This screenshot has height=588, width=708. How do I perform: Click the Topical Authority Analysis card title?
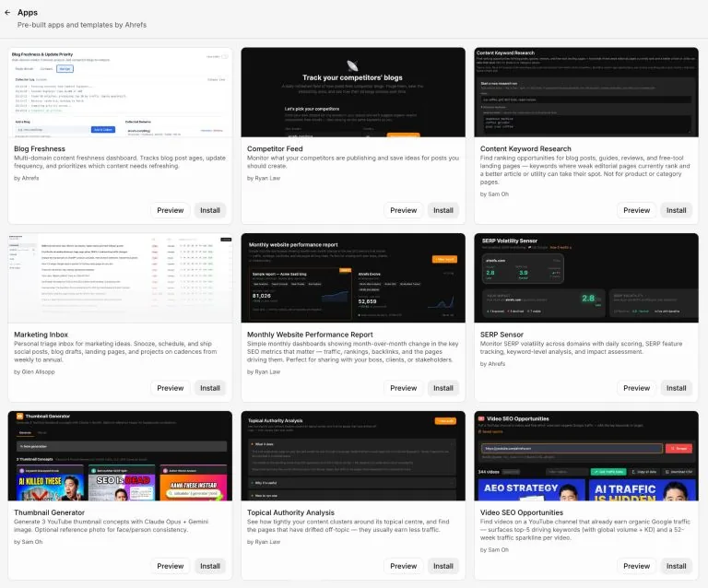click(290, 512)
